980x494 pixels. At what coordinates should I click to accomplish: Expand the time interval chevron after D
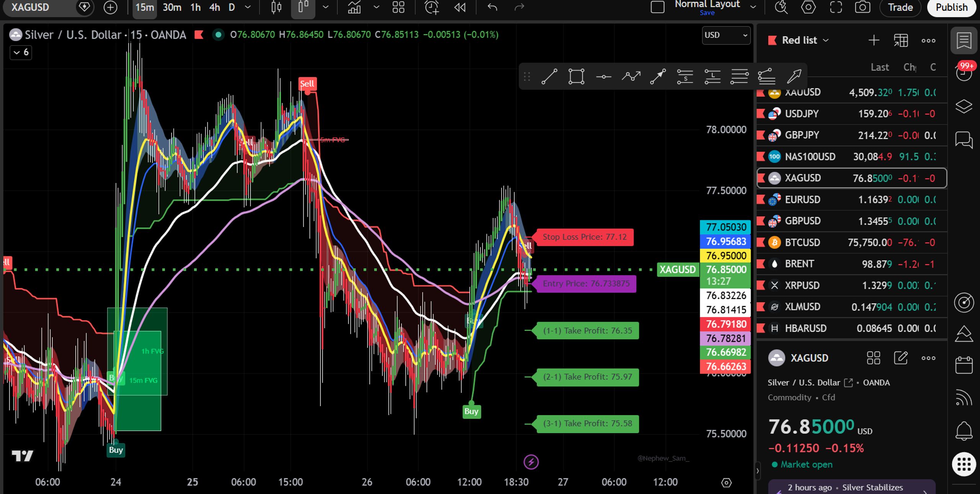coord(248,7)
